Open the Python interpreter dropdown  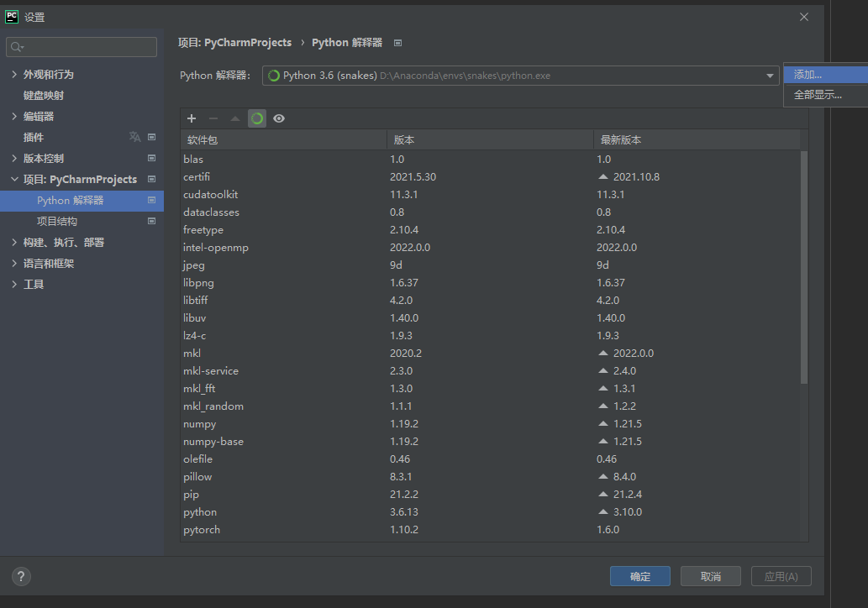pyautogui.click(x=771, y=75)
